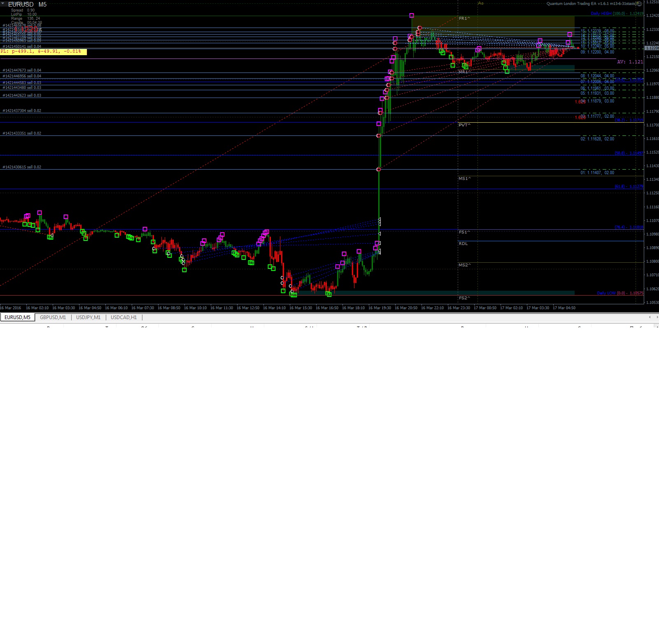The width and height of the screenshot is (659, 644).
Task: Click the Quantum London Trading EA title text
Action: tap(591, 4)
